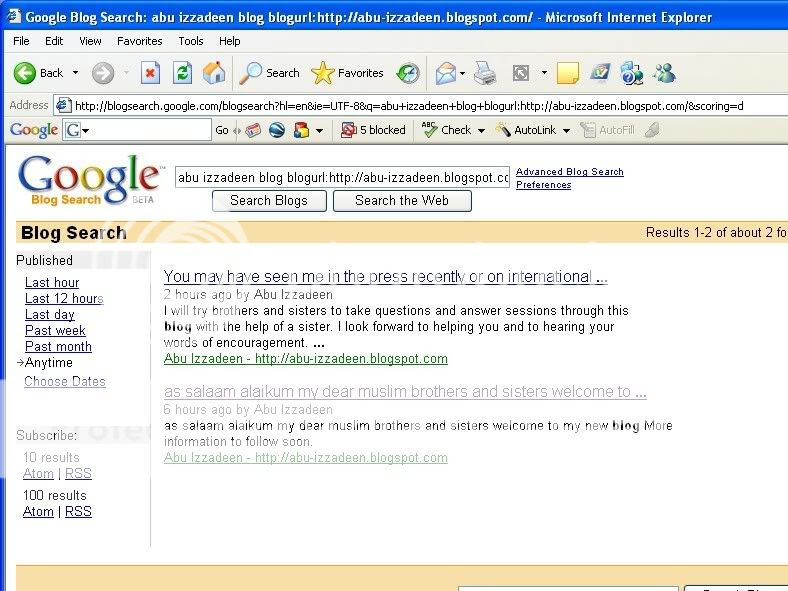Image resolution: width=788 pixels, height=591 pixels.
Task: Click the gray full-screen square icon
Action: pos(521,73)
